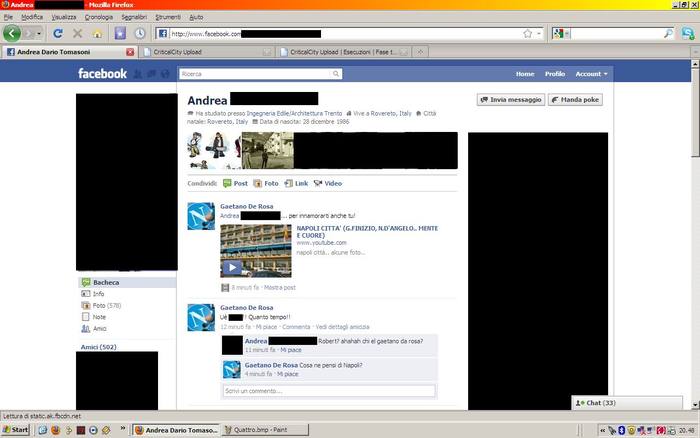Share a Link via Condividi
This screenshot has width=700, height=438.
click(296, 184)
